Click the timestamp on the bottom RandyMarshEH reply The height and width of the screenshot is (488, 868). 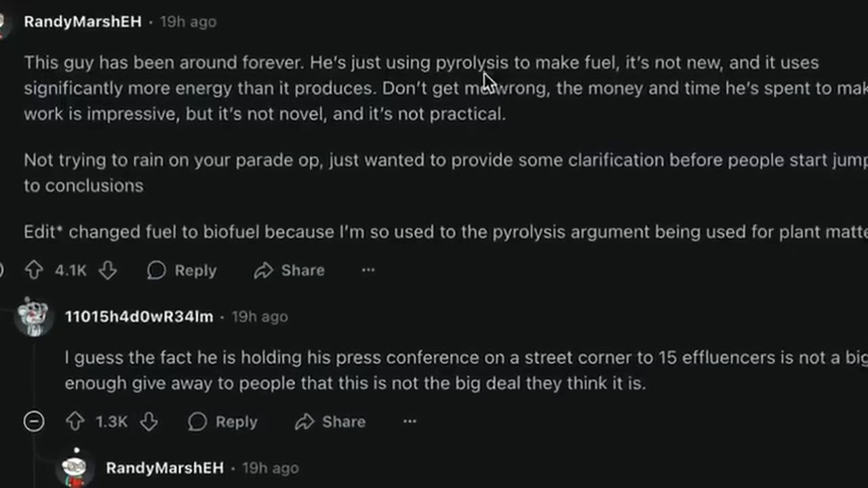[270, 468]
